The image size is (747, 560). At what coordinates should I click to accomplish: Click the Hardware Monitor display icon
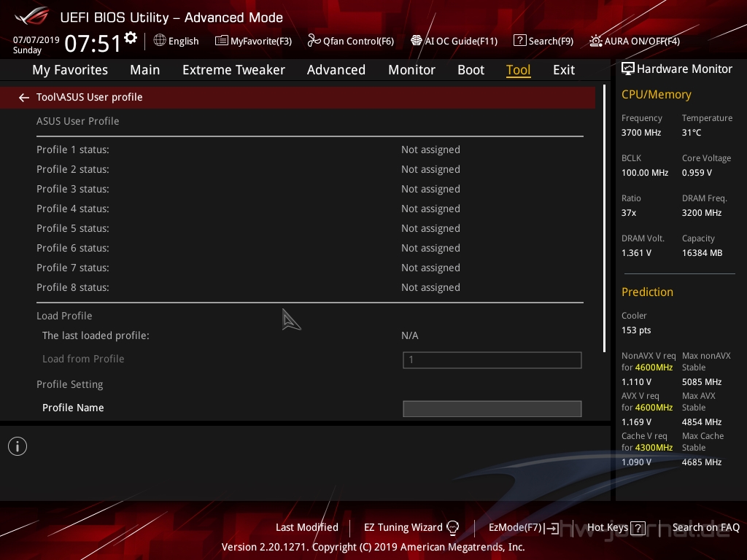pos(628,69)
